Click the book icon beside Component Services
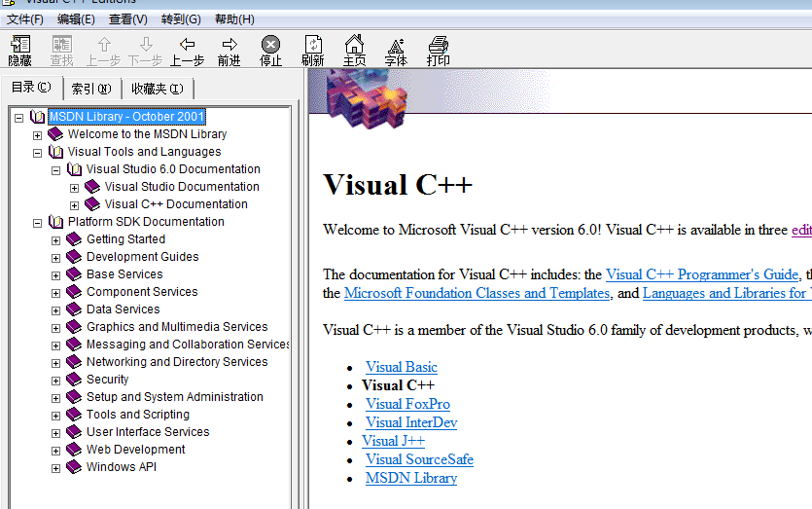The width and height of the screenshot is (812, 509). 74,292
